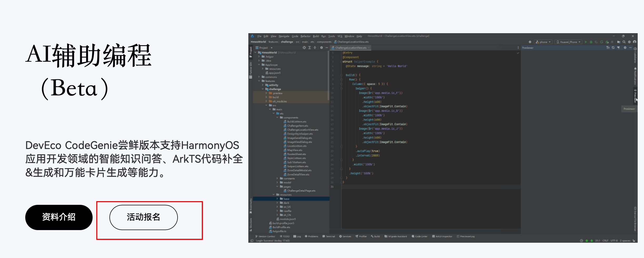Screen dimensions: 644x258
Task: Open the ArkUI Inspector tool window
Action: click(x=442, y=236)
